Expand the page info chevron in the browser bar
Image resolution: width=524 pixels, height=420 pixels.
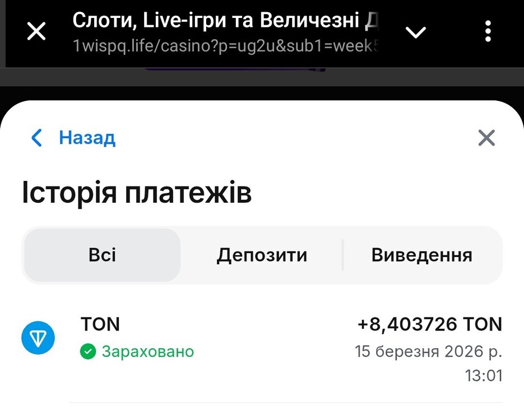pyautogui.click(x=416, y=32)
